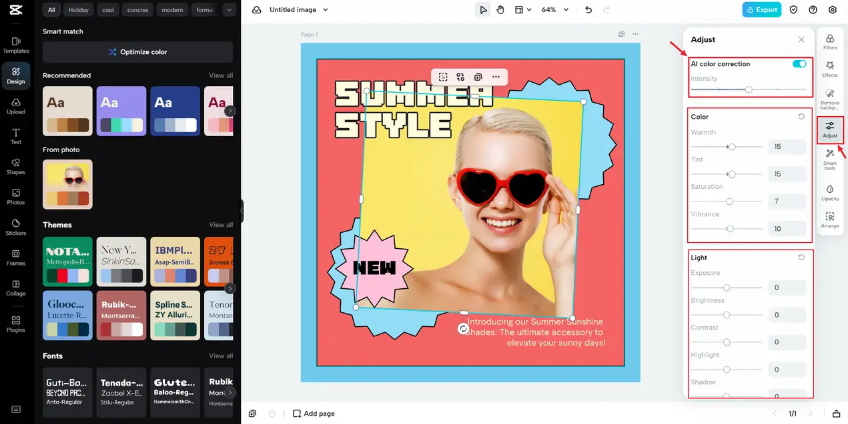Viewport: 848px width, 424px height.
Task: View all Recommended styles
Action: pos(221,76)
